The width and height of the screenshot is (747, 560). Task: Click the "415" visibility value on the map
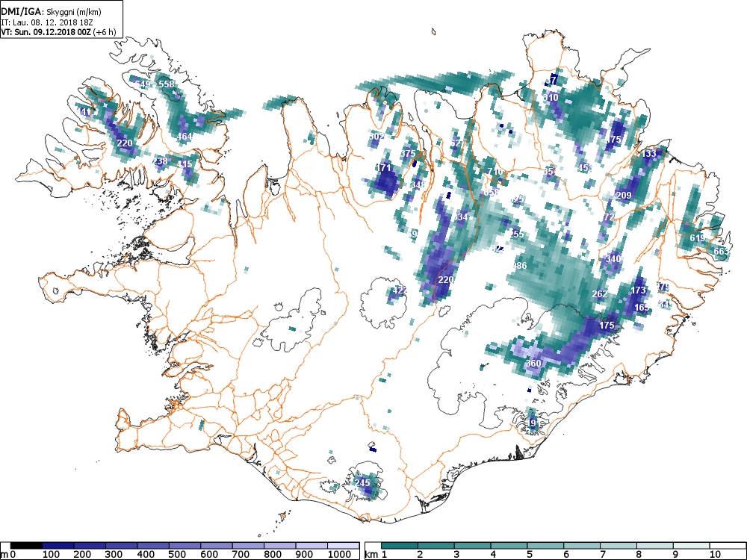coord(185,164)
